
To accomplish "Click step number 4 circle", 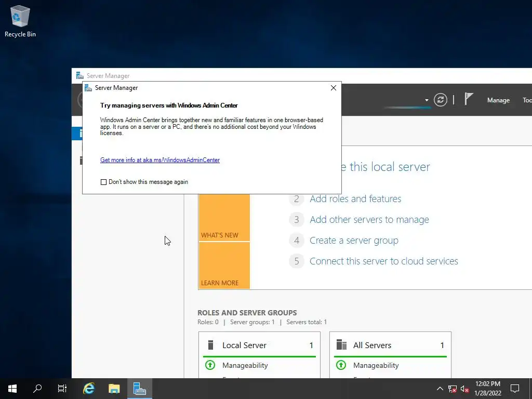I will 297,241.
